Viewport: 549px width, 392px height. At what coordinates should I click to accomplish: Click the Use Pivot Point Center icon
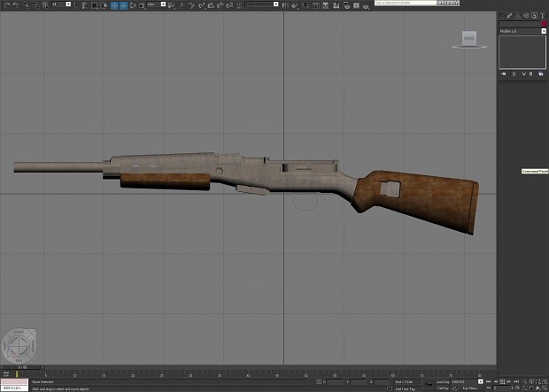pyautogui.click(x=171, y=5)
